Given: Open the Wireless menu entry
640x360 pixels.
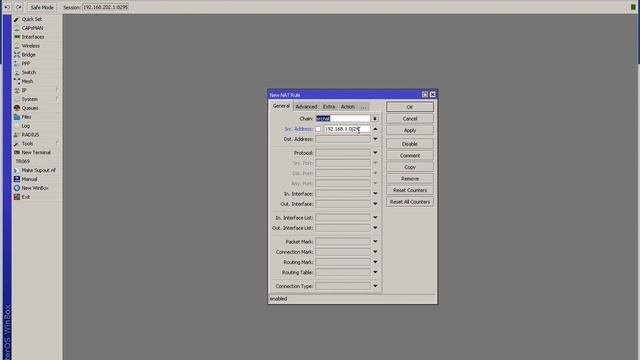Looking at the screenshot, I should point(31,46).
